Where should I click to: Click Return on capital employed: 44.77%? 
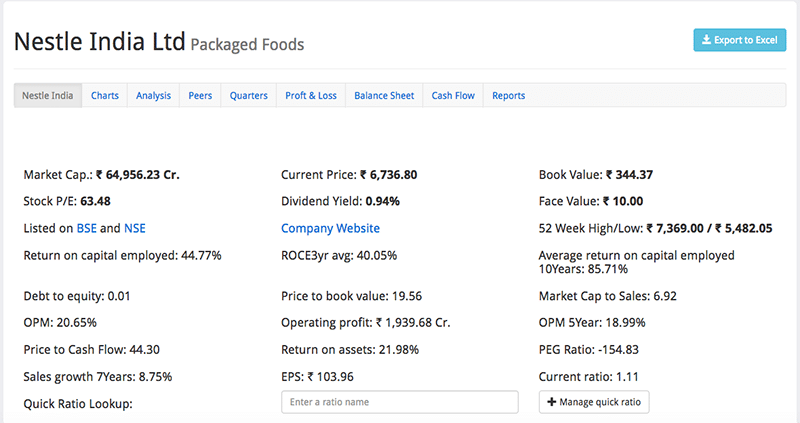122,255
